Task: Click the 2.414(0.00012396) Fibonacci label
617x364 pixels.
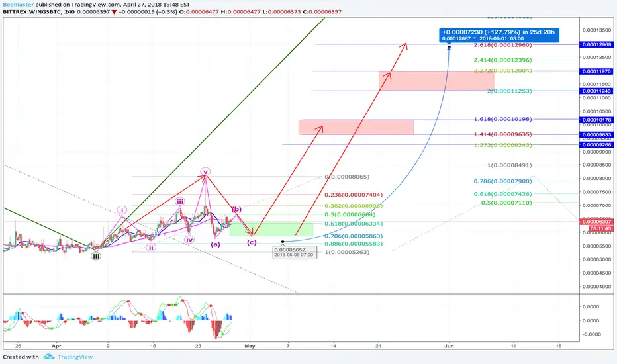Action: 503,60
